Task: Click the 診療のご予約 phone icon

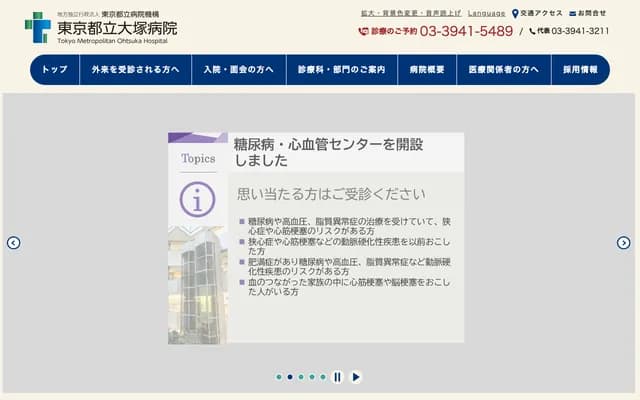Action: (x=363, y=31)
